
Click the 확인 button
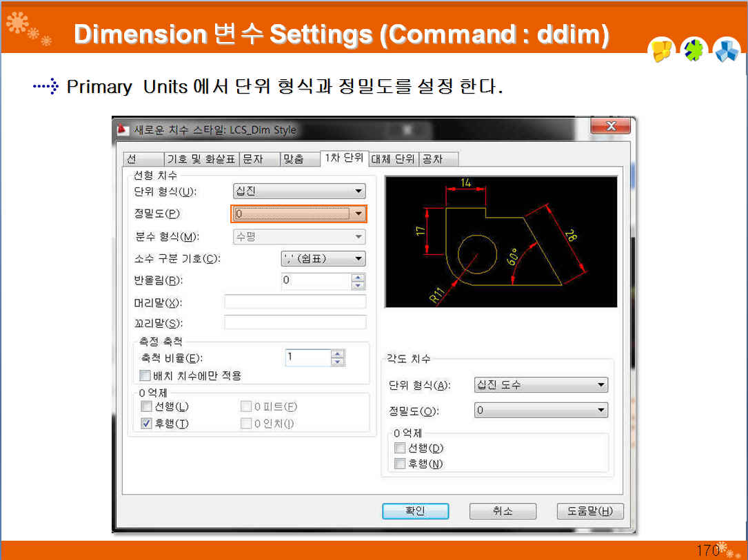[x=415, y=511]
